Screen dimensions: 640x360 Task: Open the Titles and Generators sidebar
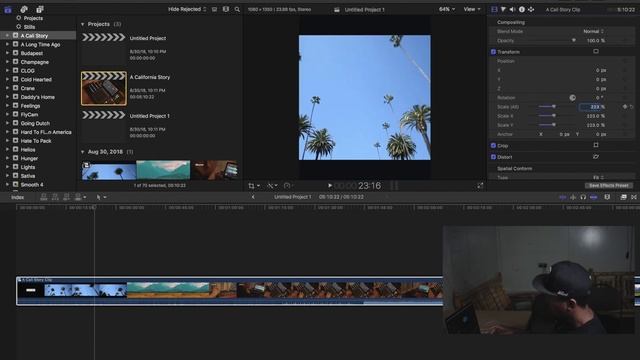(40, 9)
